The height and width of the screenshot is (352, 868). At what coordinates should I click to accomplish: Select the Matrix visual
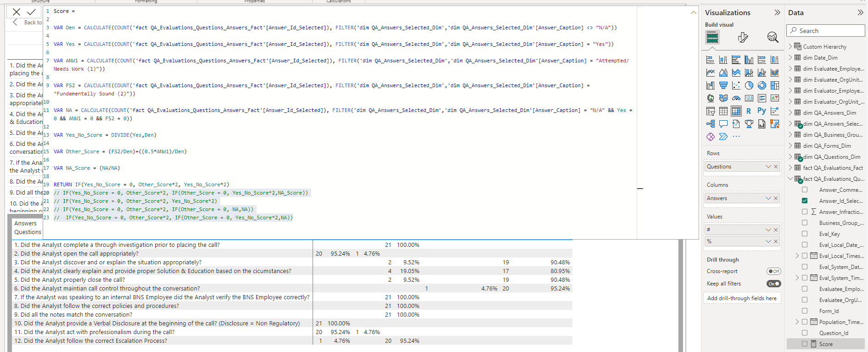[x=736, y=111]
